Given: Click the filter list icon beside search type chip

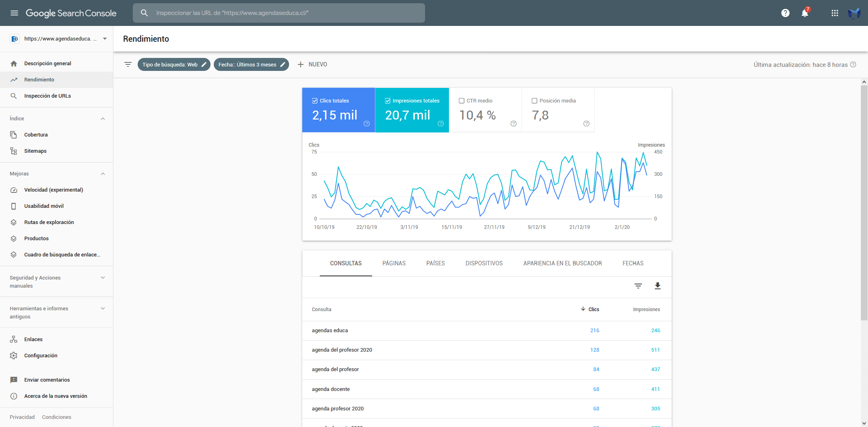Looking at the screenshot, I should coord(128,64).
